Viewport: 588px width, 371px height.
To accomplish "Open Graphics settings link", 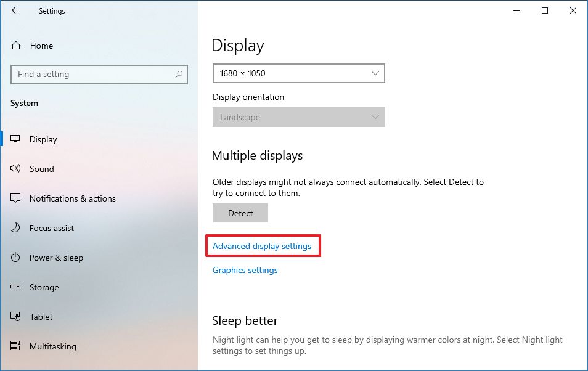I will (245, 270).
